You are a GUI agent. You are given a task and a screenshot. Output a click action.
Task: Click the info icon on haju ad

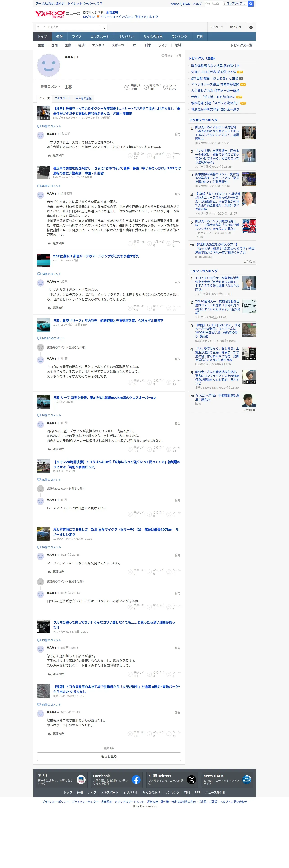[251, 410]
